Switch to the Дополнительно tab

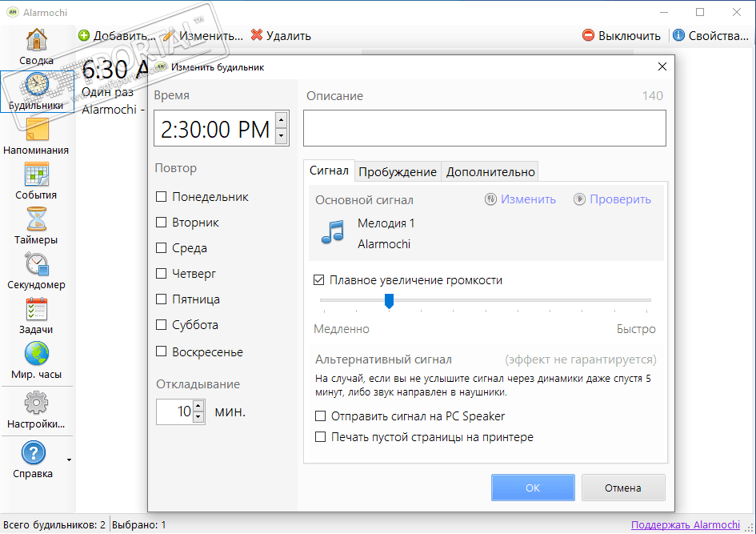click(490, 171)
